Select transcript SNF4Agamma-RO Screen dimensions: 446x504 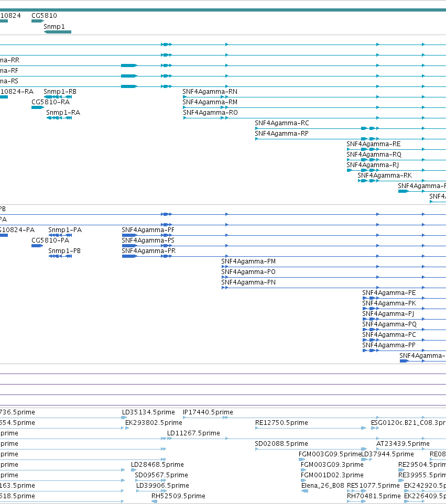(210, 113)
